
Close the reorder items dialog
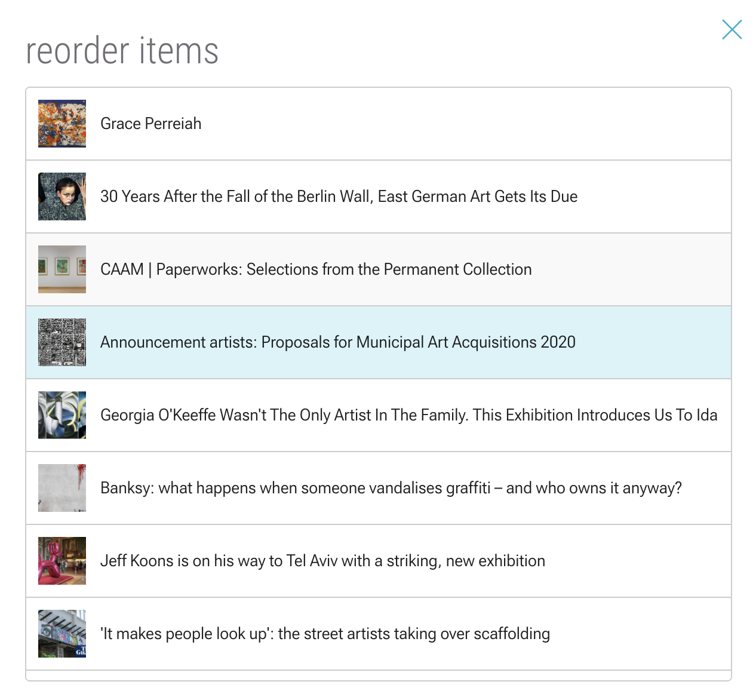click(x=732, y=29)
